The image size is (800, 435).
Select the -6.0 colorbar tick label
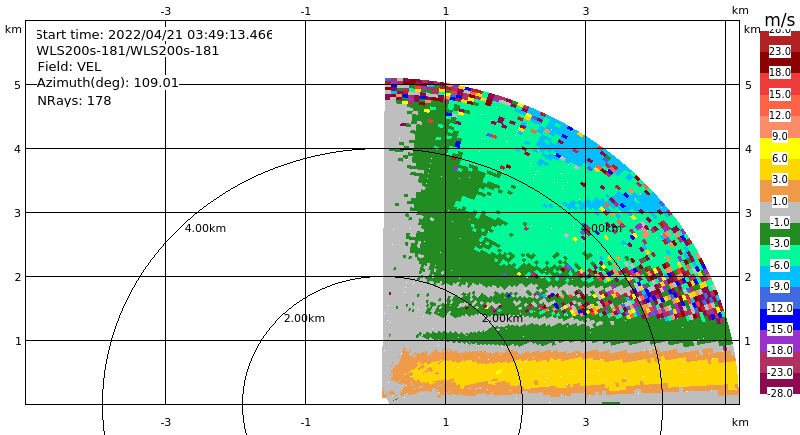[x=780, y=265]
